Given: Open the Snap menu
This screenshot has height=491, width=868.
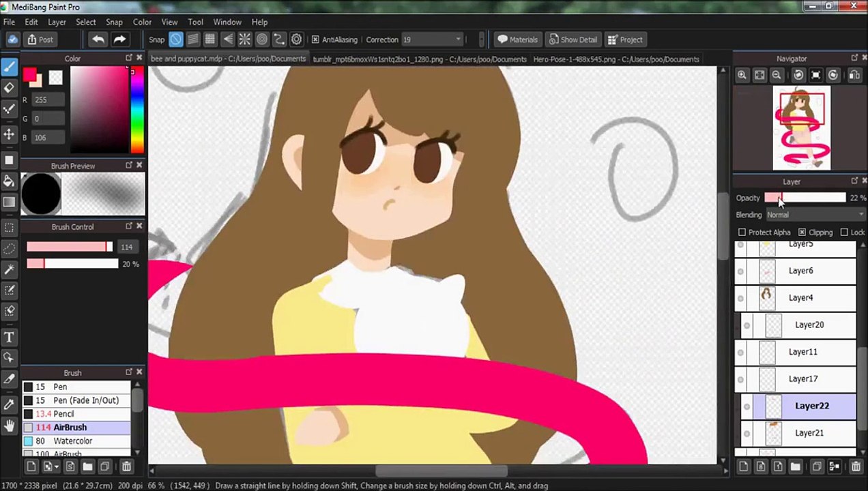Looking at the screenshot, I should (114, 22).
